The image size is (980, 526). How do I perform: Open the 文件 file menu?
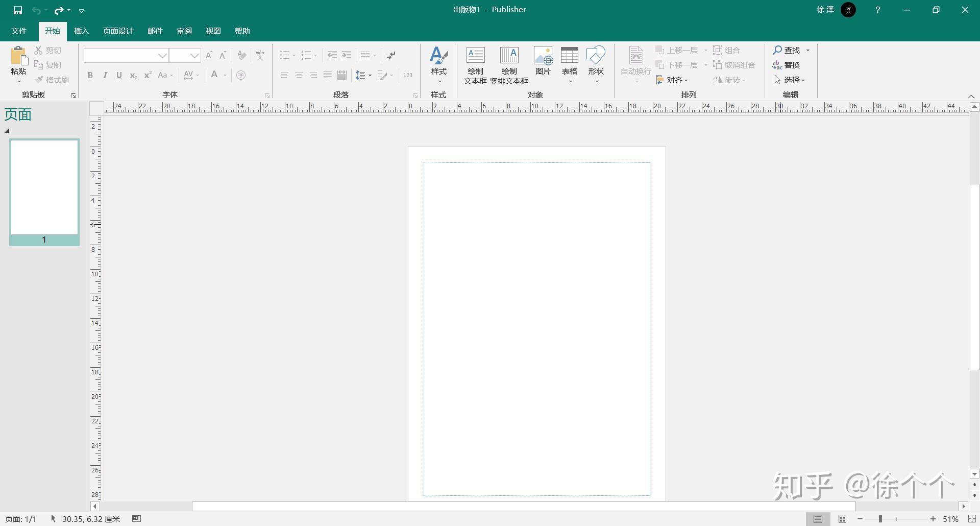coord(19,31)
